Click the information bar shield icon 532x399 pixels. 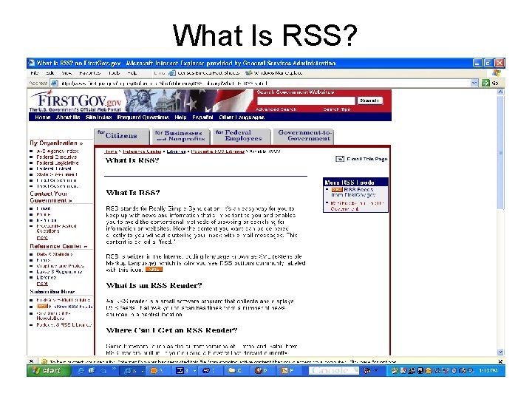click(44, 361)
